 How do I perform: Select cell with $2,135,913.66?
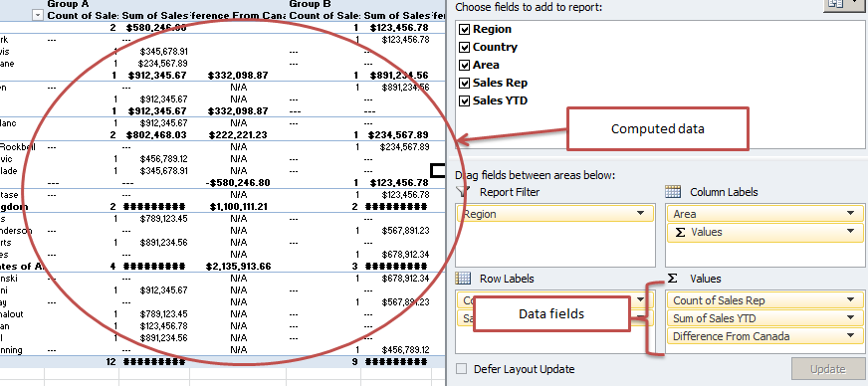(238, 267)
